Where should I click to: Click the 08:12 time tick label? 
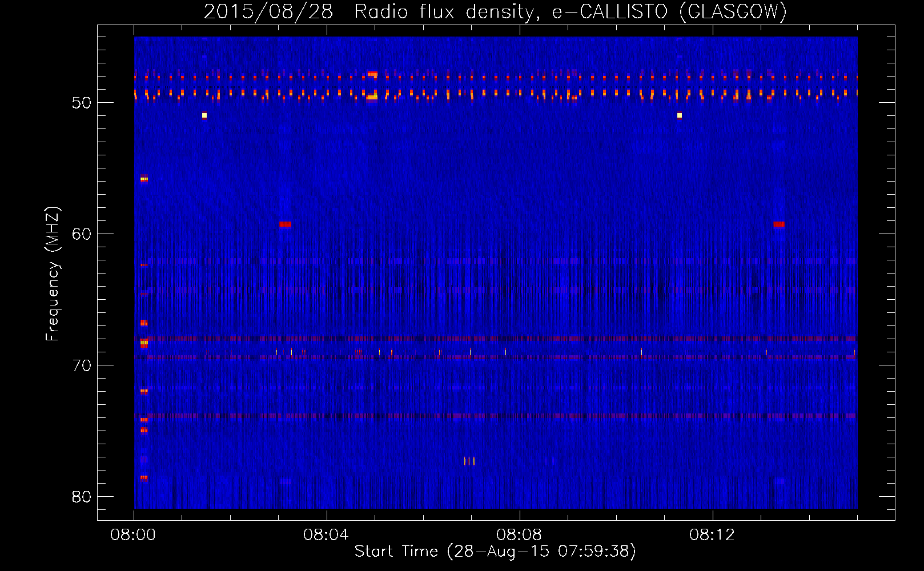click(x=712, y=535)
